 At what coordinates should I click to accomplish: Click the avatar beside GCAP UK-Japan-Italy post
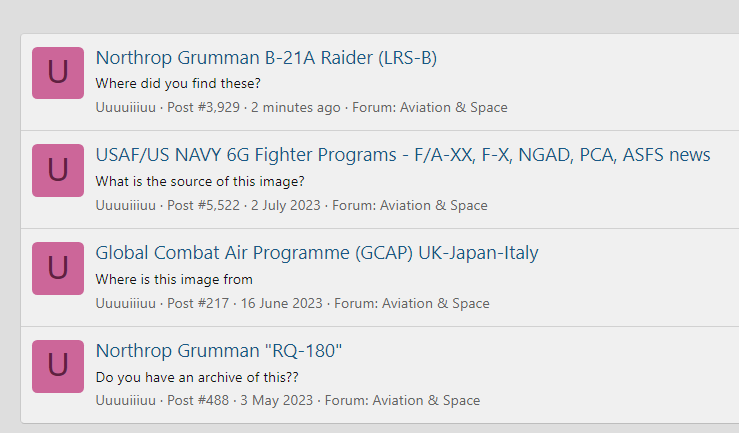pos(58,269)
